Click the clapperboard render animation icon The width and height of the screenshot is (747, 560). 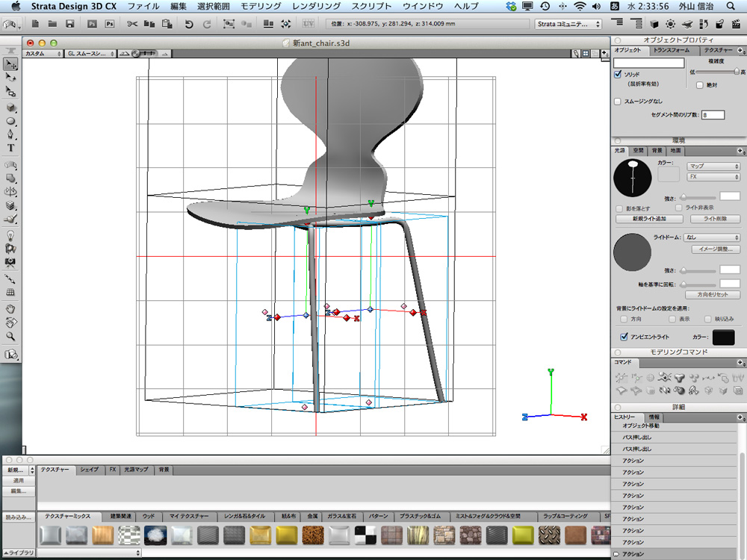coord(736,23)
